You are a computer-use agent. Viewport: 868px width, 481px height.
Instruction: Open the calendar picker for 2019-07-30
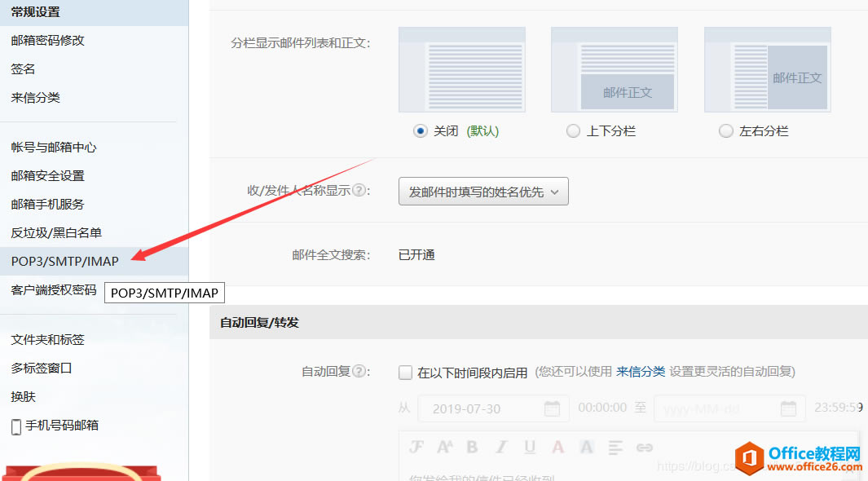(x=551, y=408)
